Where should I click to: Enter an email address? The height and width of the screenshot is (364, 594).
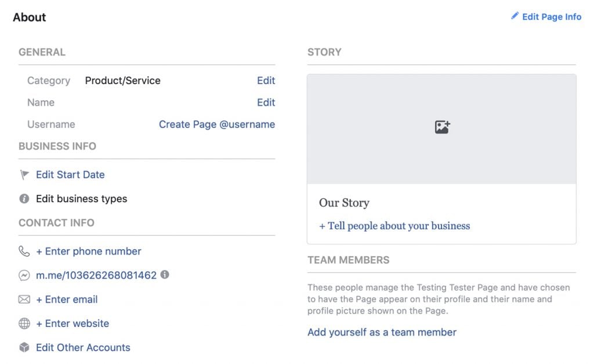tap(67, 300)
